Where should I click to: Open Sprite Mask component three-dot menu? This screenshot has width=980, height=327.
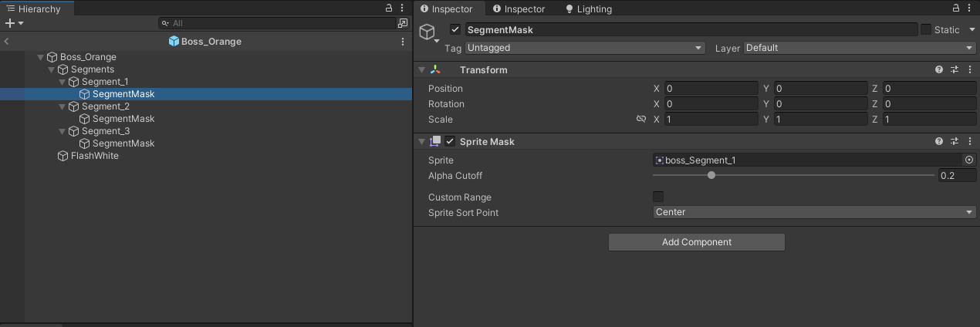968,142
